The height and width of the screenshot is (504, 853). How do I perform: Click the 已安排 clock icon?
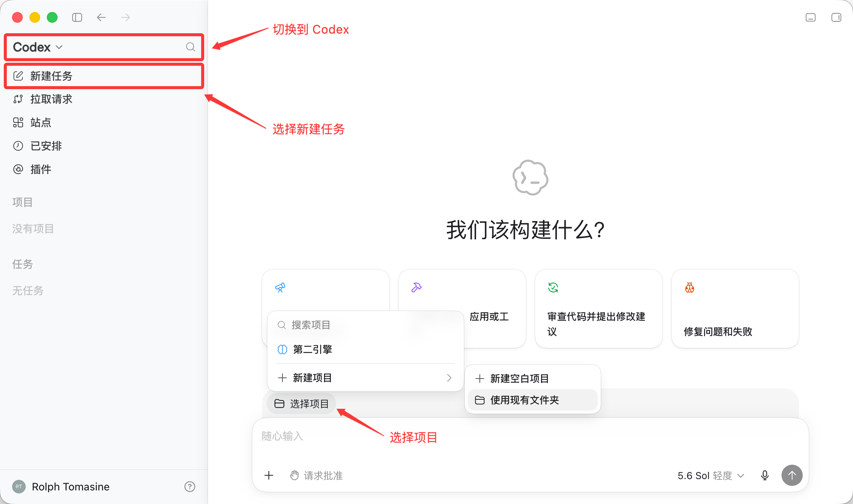(18, 146)
